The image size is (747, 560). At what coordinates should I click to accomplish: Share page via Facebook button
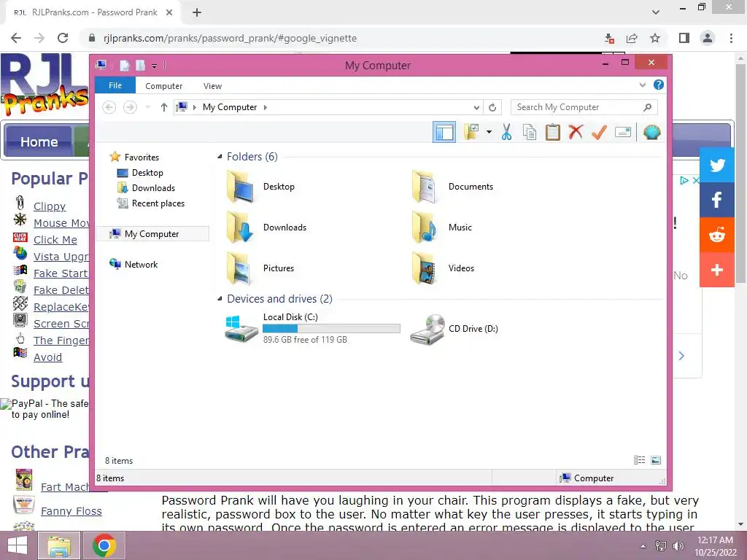click(716, 200)
